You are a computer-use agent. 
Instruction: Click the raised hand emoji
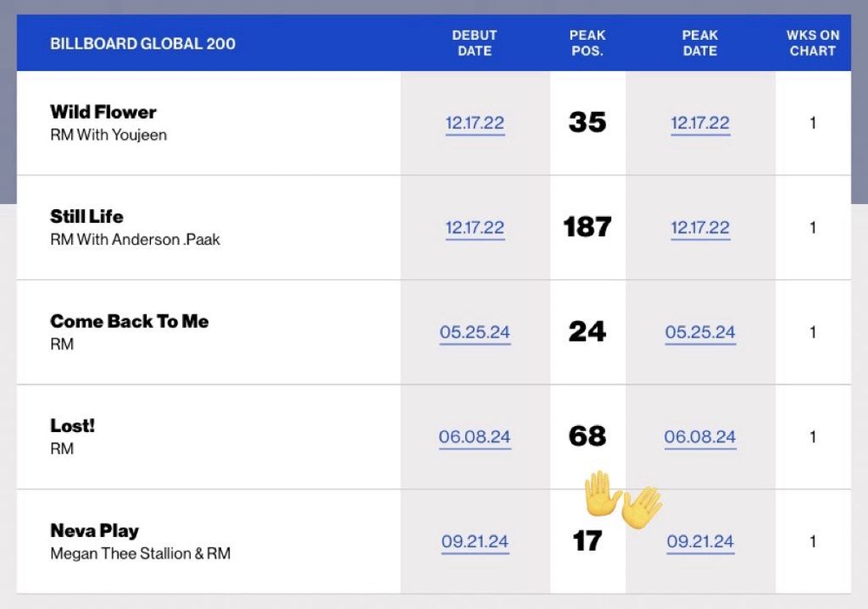point(602,494)
